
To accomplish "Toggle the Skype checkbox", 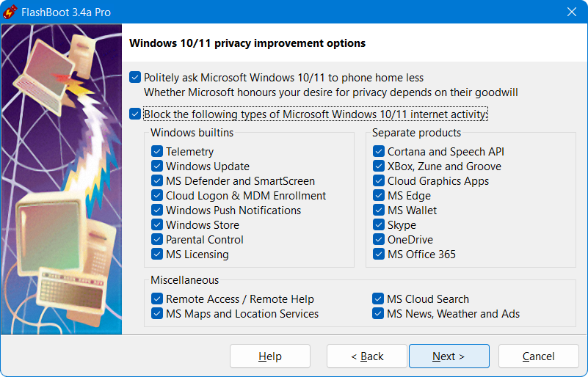I will point(379,225).
